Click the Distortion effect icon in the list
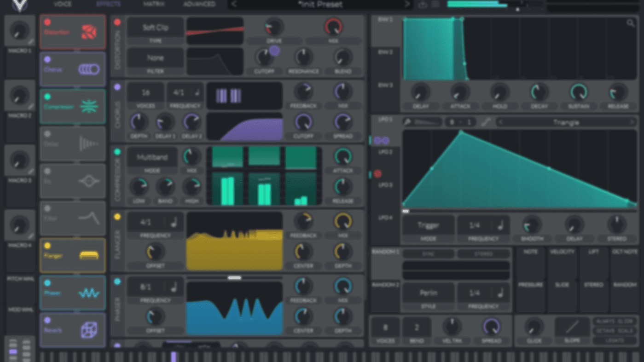The image size is (644, 362). click(89, 32)
